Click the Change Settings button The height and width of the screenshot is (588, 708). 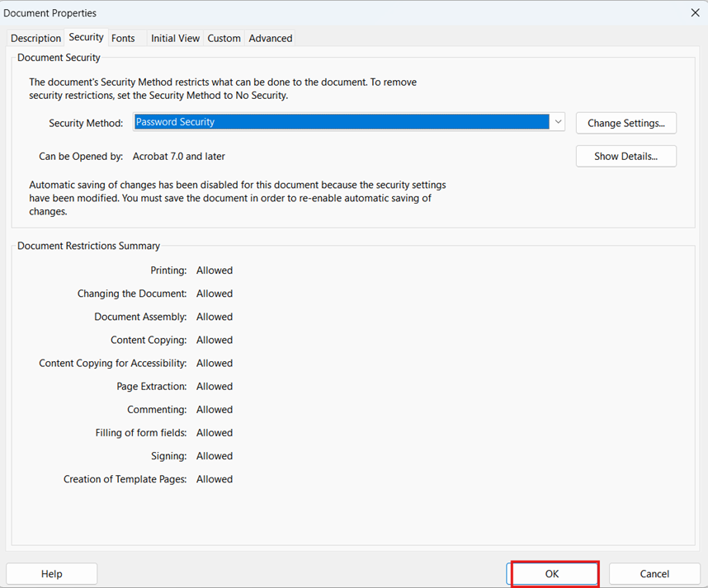coord(625,123)
